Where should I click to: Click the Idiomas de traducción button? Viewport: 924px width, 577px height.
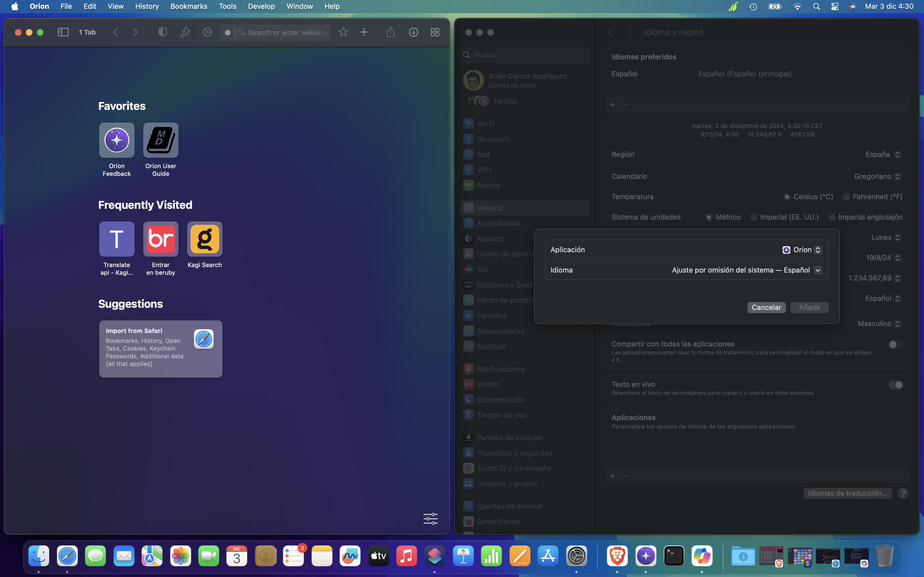coord(847,493)
